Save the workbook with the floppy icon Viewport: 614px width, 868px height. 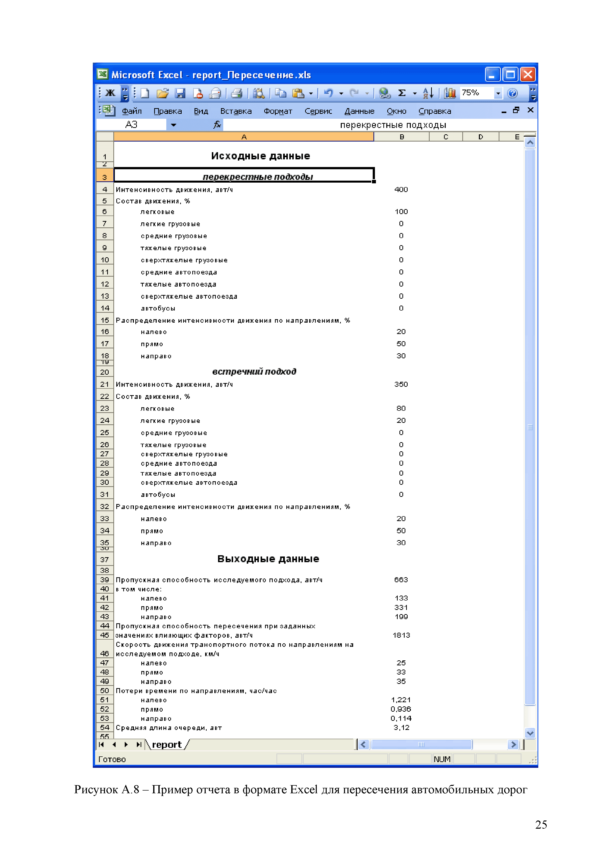pyautogui.click(x=180, y=93)
